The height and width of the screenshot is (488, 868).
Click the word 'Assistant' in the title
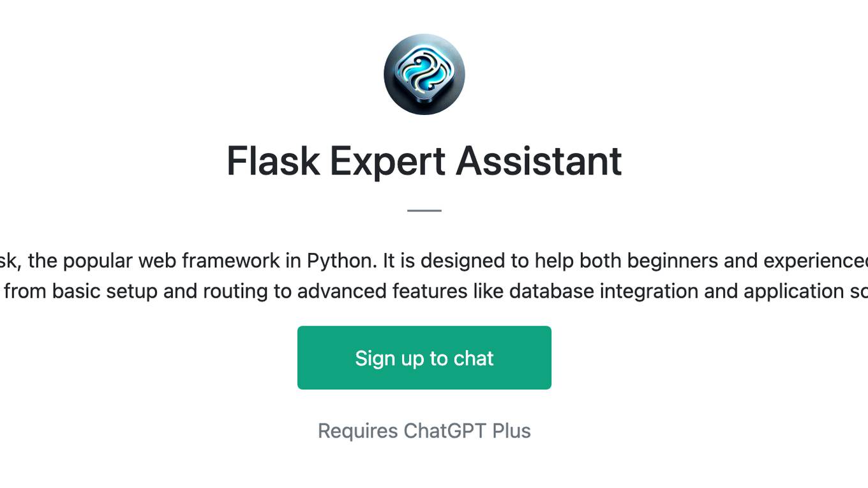pos(539,160)
